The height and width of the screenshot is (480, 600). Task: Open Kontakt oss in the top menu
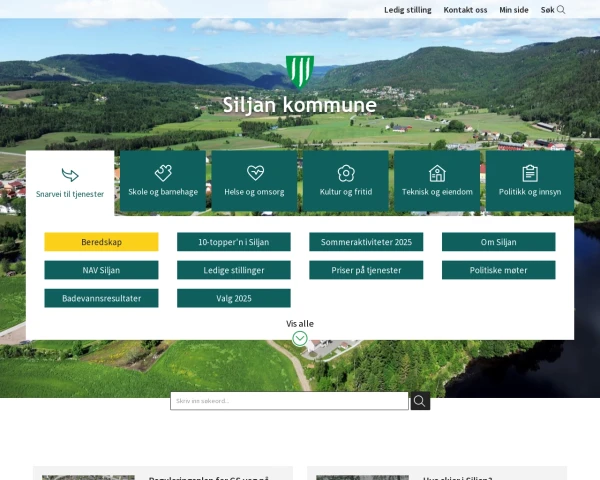coord(465,10)
